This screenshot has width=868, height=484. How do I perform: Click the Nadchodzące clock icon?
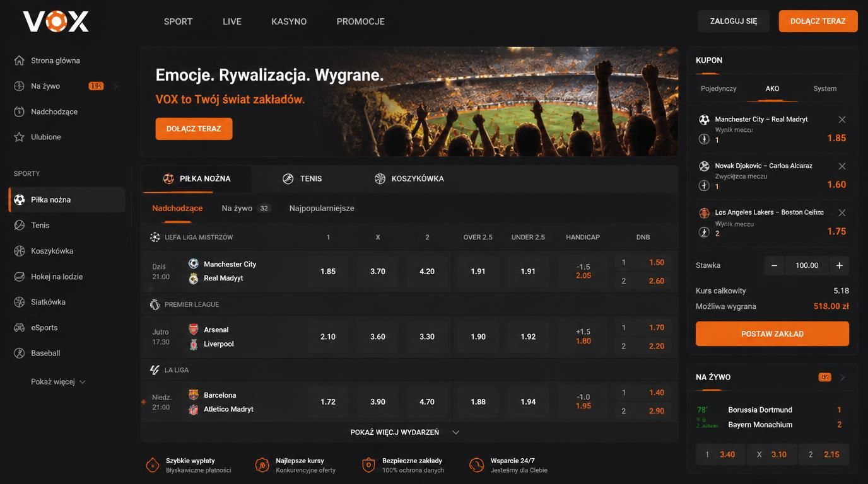(x=20, y=112)
